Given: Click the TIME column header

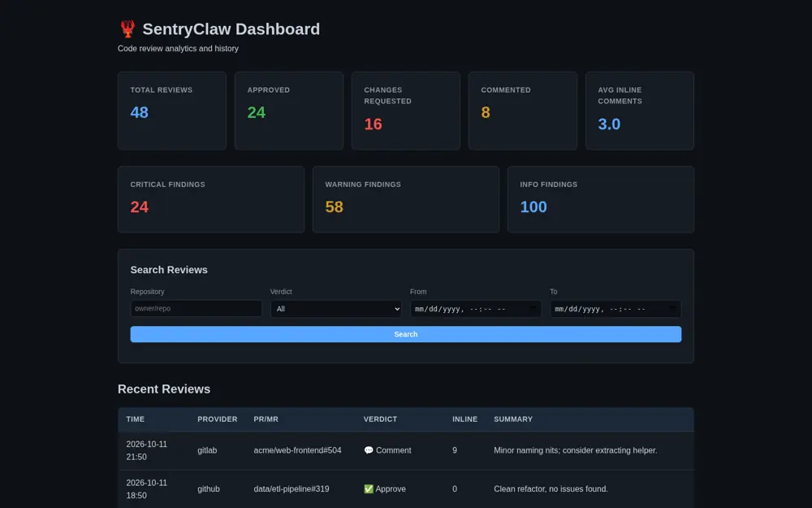Looking at the screenshot, I should [135, 419].
